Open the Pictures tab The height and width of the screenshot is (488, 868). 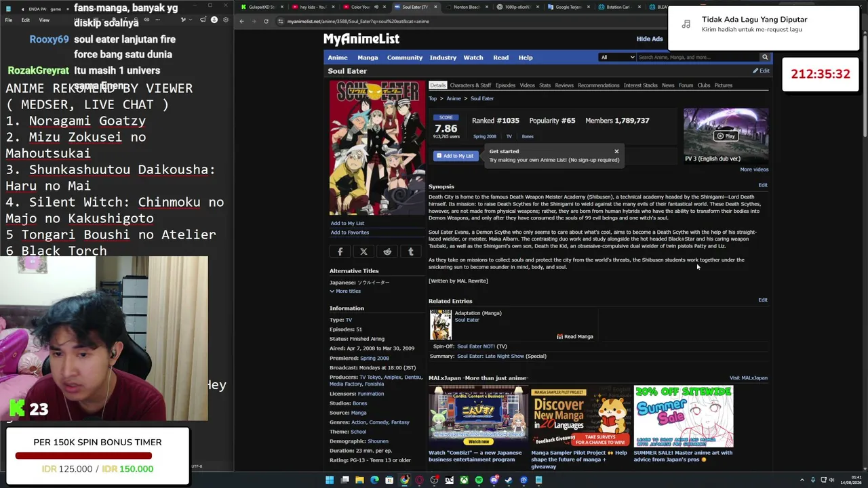pos(724,85)
